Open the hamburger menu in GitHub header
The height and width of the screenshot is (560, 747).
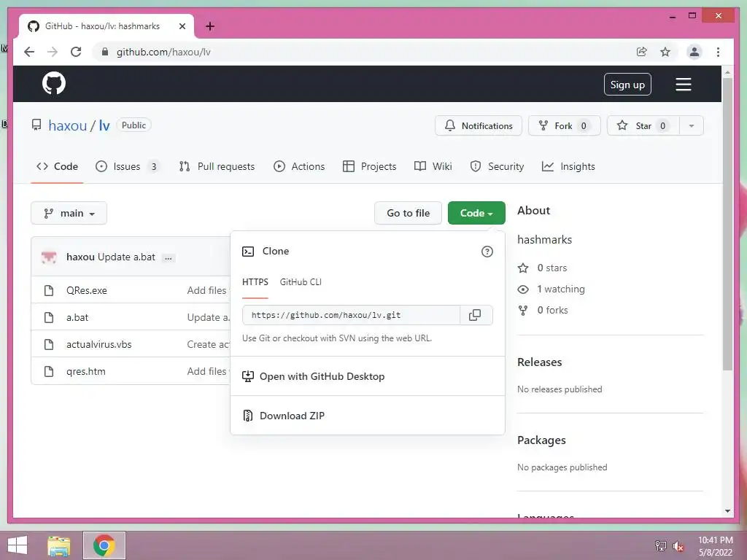coord(683,85)
